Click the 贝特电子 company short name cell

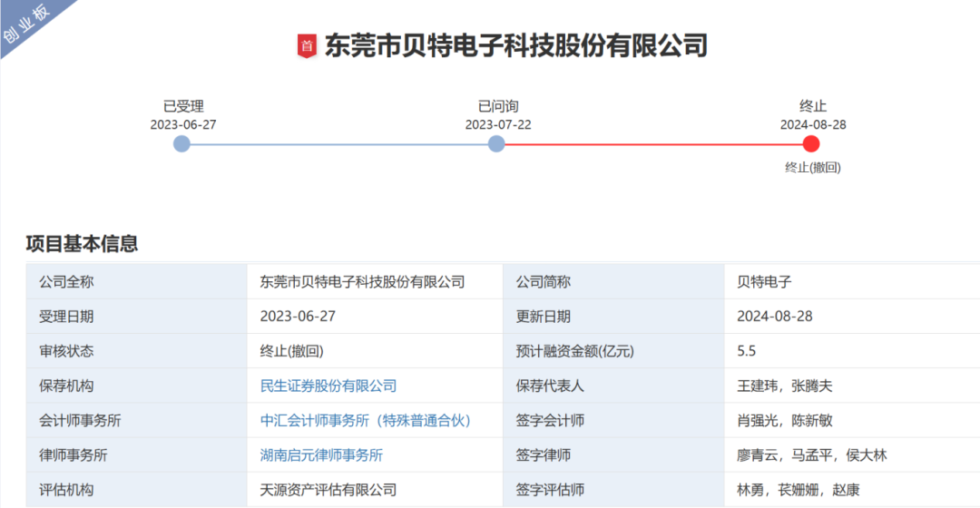(765, 282)
